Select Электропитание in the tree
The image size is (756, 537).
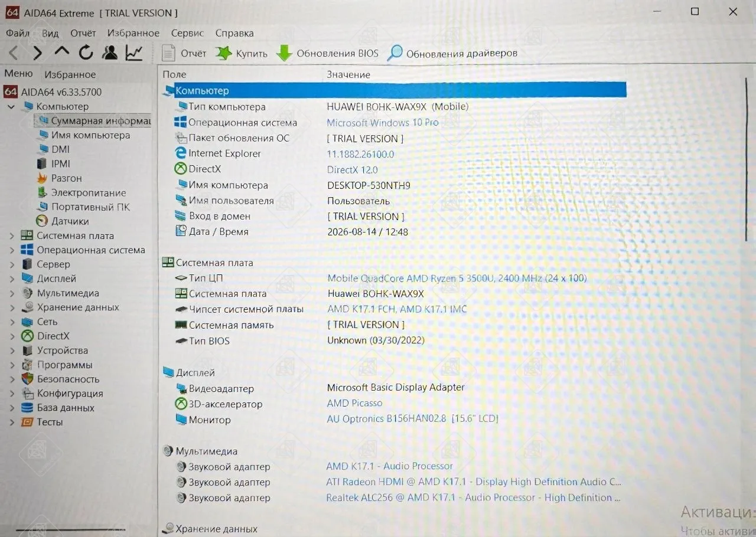(x=82, y=193)
